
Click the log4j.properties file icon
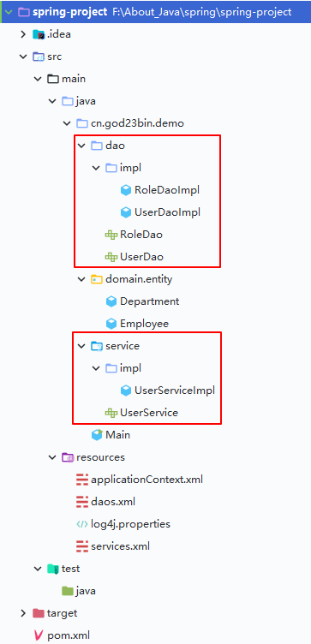point(82,524)
